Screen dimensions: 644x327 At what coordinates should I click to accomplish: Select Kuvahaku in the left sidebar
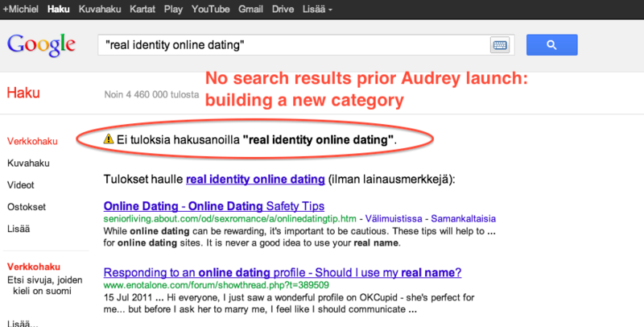[x=28, y=163]
